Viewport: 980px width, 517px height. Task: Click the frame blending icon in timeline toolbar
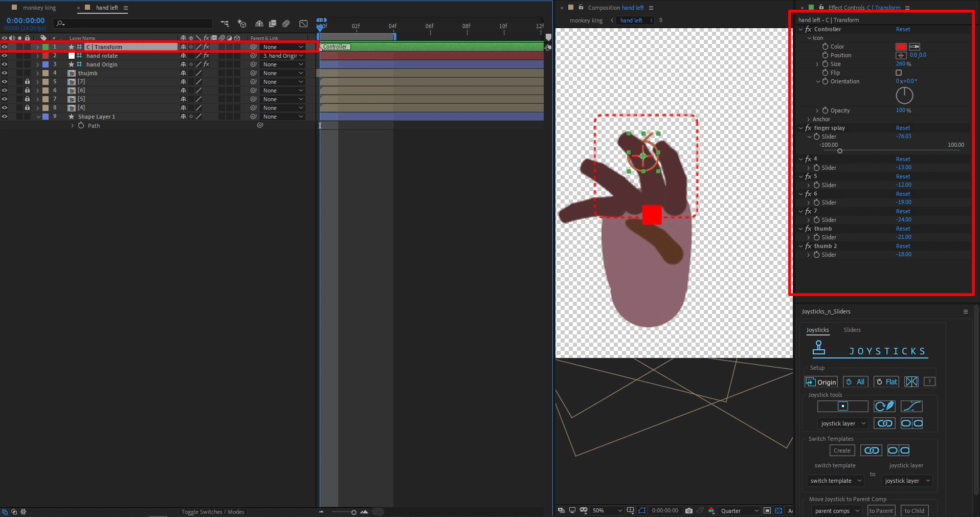(x=273, y=24)
